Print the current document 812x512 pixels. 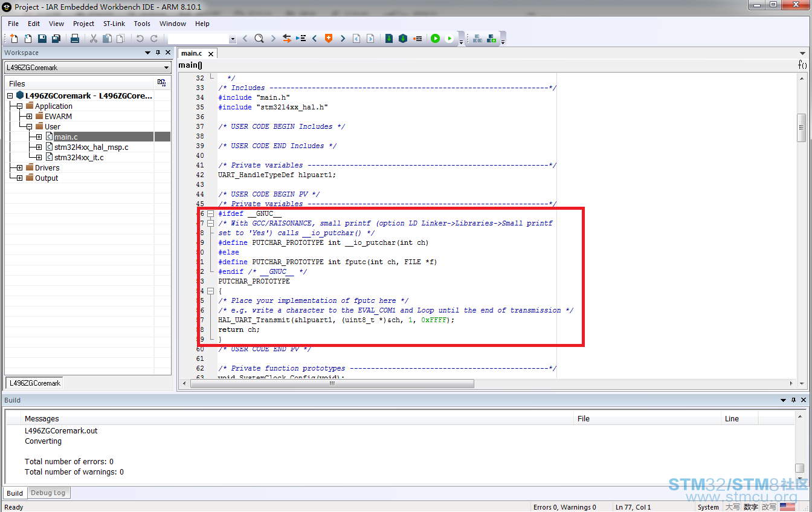[75, 39]
